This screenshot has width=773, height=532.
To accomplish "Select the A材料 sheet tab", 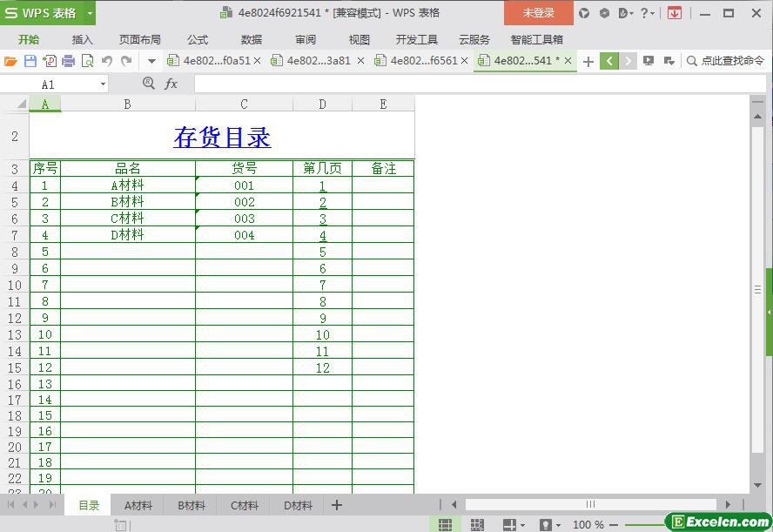I will [x=138, y=505].
